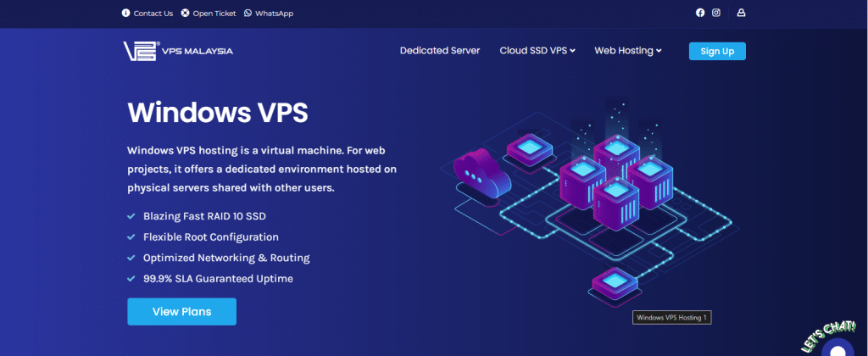Open the WhatsApp link

coord(274,14)
